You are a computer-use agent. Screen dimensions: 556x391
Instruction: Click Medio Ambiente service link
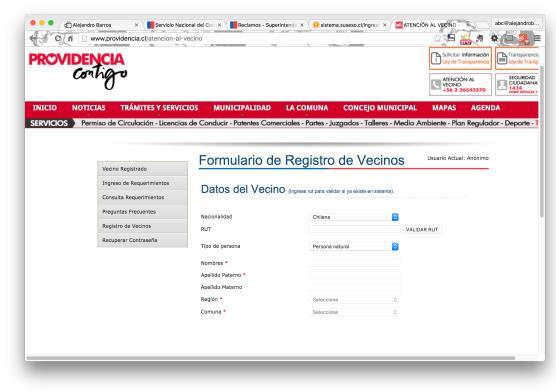coord(420,123)
